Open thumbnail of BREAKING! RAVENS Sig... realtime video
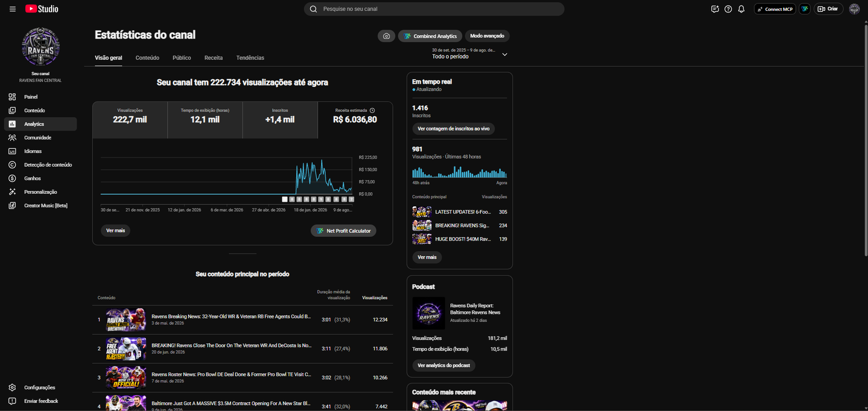 [422, 226]
